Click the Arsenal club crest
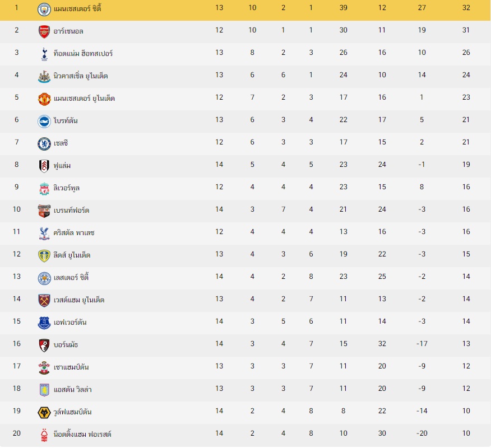Image resolution: width=491 pixels, height=448 pixels. tap(44, 31)
